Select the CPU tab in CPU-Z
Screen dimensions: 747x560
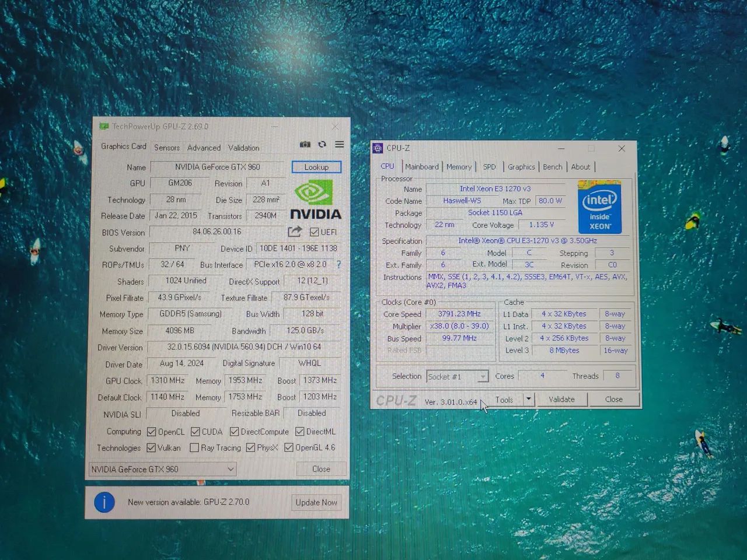coord(388,166)
